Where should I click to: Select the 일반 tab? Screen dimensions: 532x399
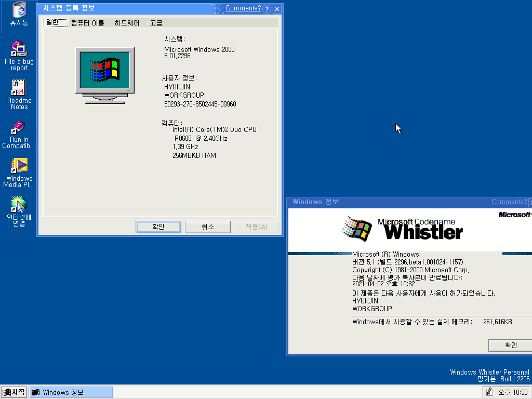tap(55, 23)
